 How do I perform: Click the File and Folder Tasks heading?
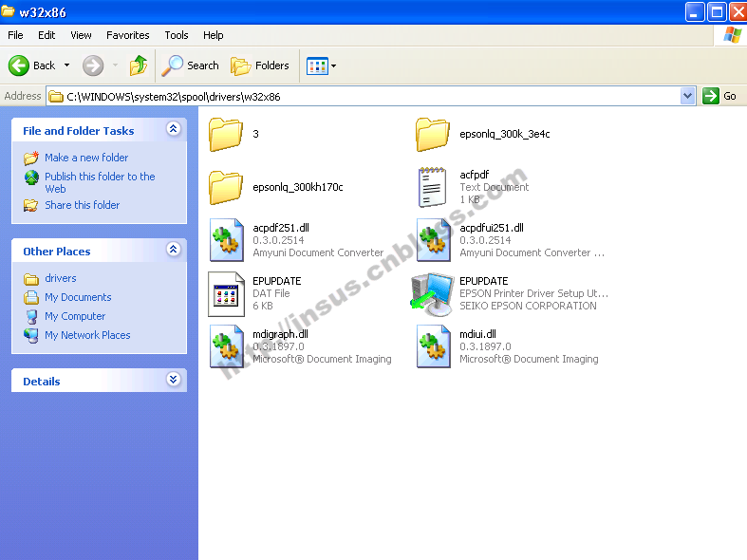(79, 131)
